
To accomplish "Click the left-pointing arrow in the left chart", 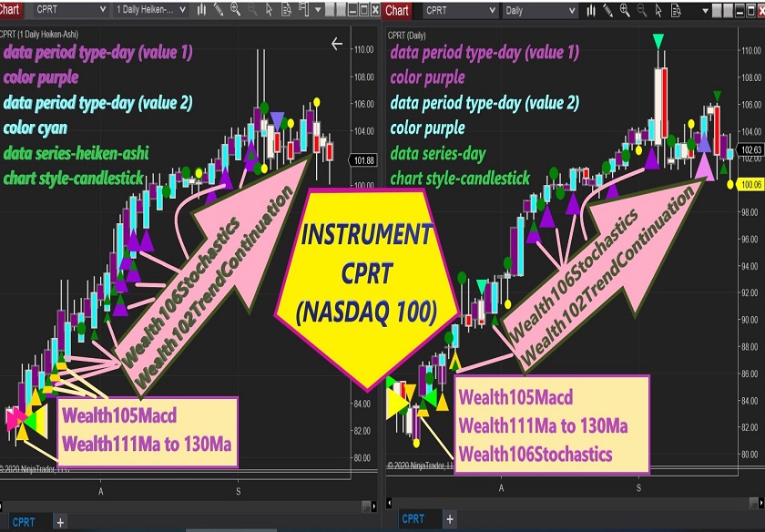I will click(x=337, y=44).
